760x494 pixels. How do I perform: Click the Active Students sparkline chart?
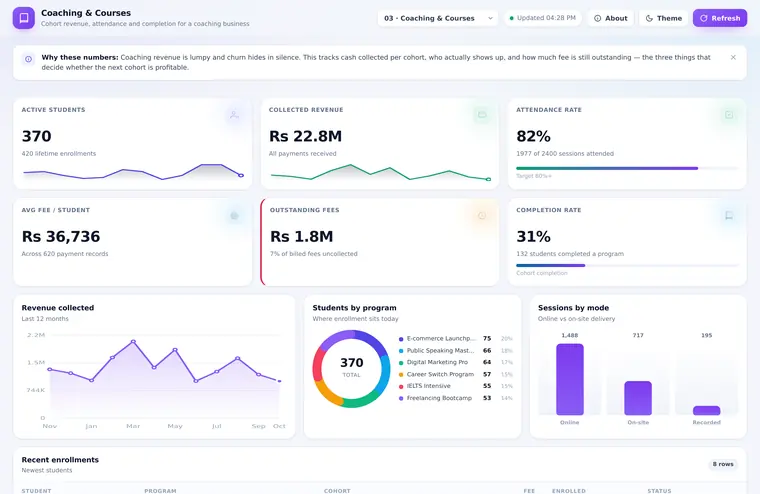[x=133, y=172]
